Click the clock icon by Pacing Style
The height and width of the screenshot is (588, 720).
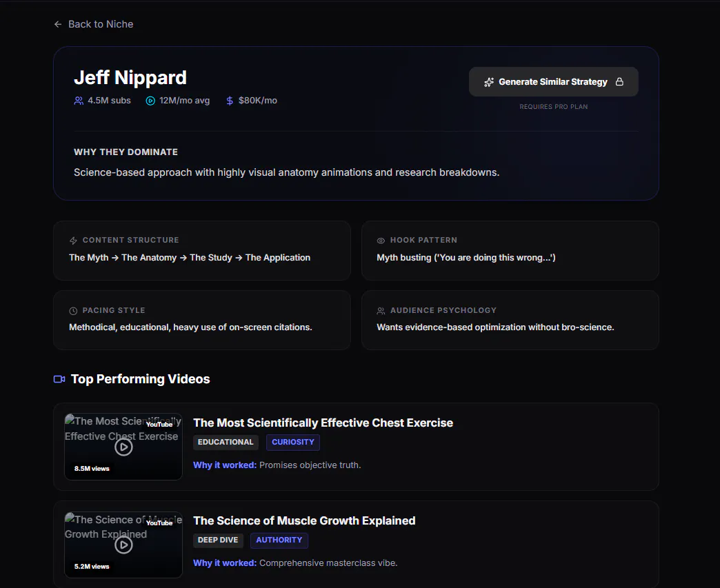73,311
